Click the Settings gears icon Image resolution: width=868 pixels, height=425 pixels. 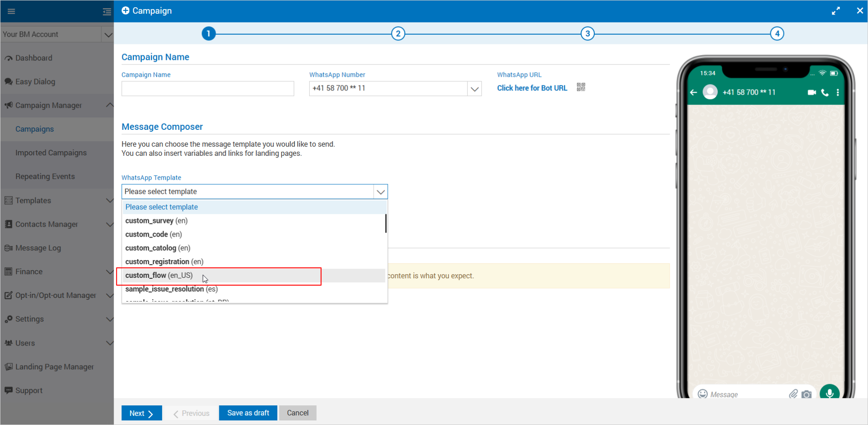click(9, 319)
